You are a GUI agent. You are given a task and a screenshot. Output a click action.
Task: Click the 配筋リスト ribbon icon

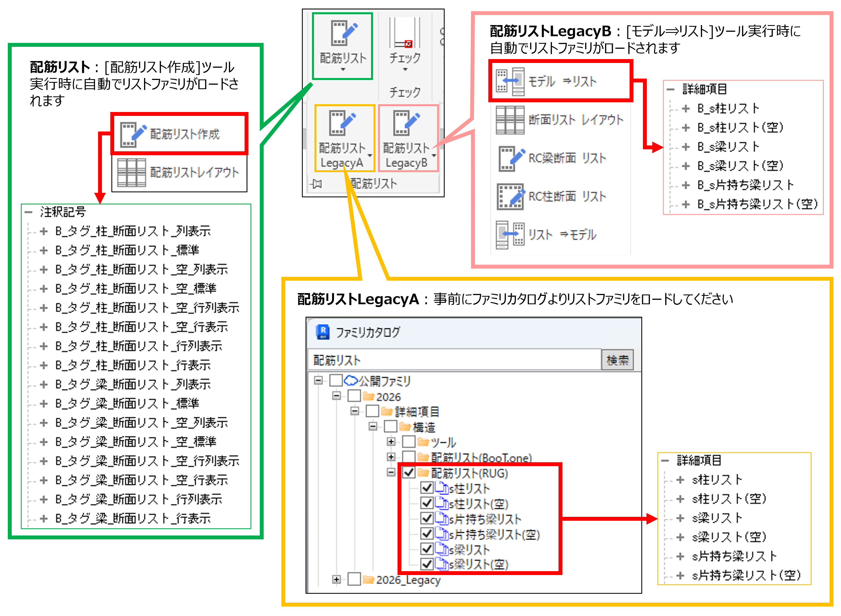click(x=344, y=33)
